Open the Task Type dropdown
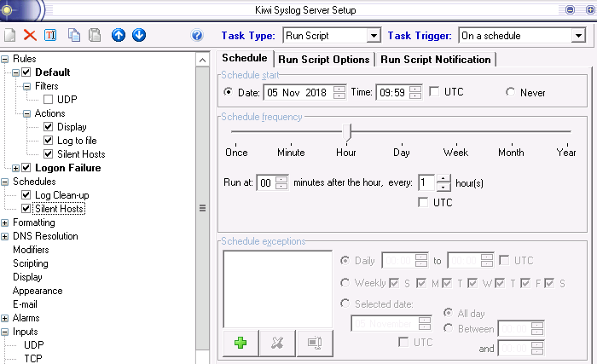Screen dimensions: 597x364 pyautogui.click(x=374, y=36)
